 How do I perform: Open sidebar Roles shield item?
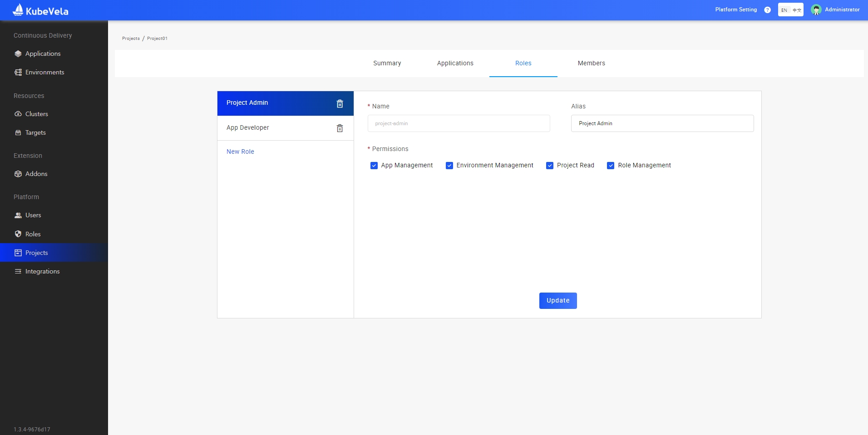33,234
